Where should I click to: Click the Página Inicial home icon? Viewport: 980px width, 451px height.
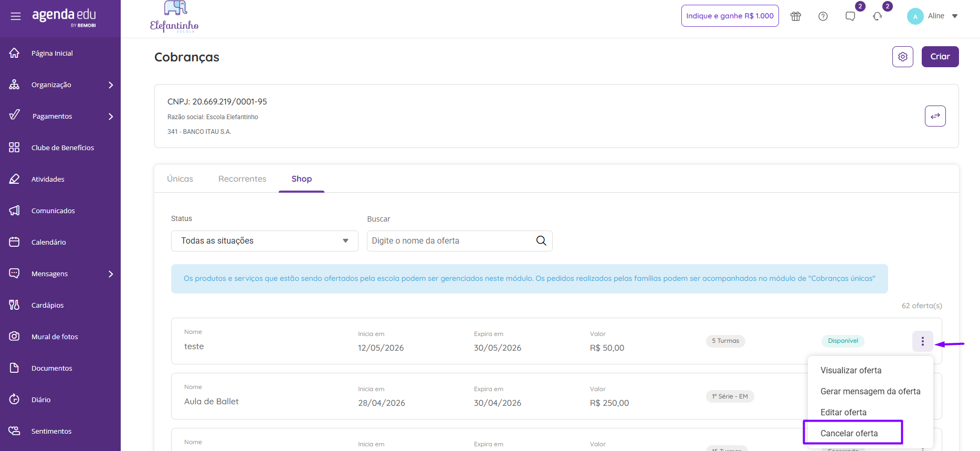14,53
